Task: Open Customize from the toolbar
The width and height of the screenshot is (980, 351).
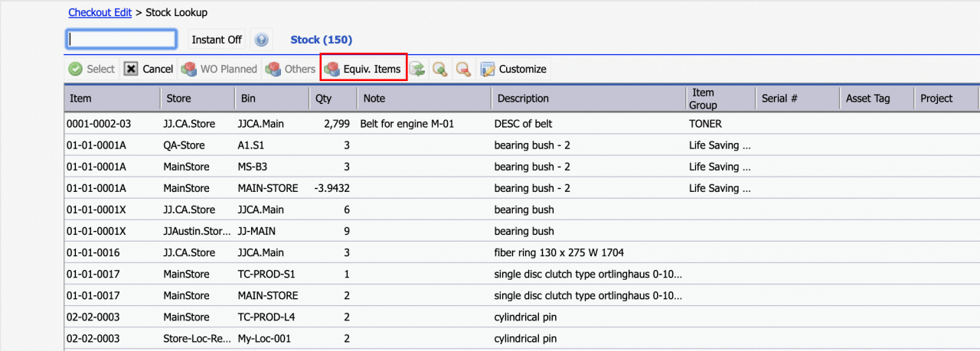Action: (514, 69)
